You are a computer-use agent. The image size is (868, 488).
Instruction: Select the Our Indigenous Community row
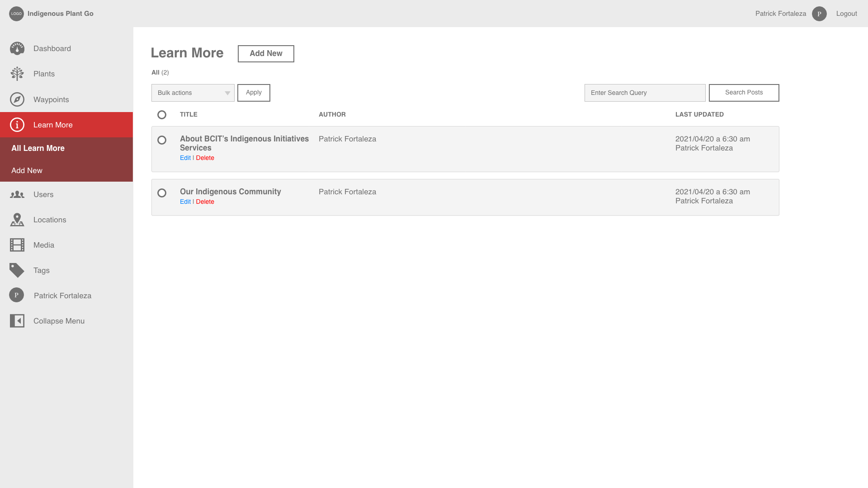[x=162, y=193]
